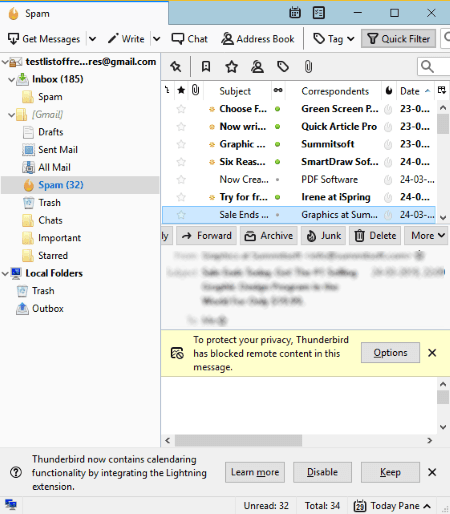Open the Outbox folder

(48, 309)
